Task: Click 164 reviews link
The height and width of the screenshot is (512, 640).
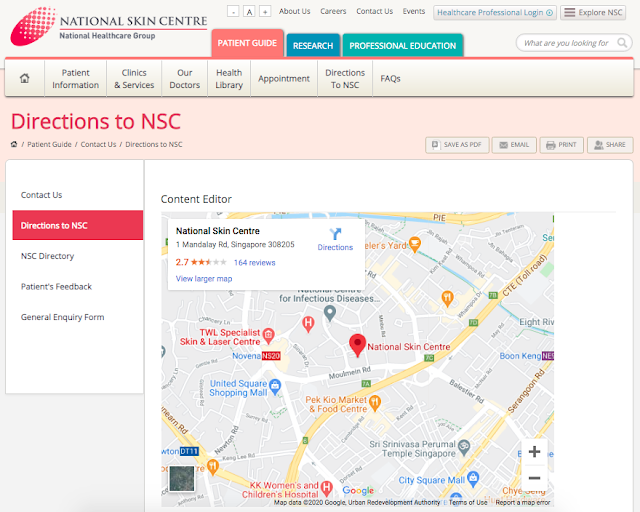Action: [x=254, y=263]
